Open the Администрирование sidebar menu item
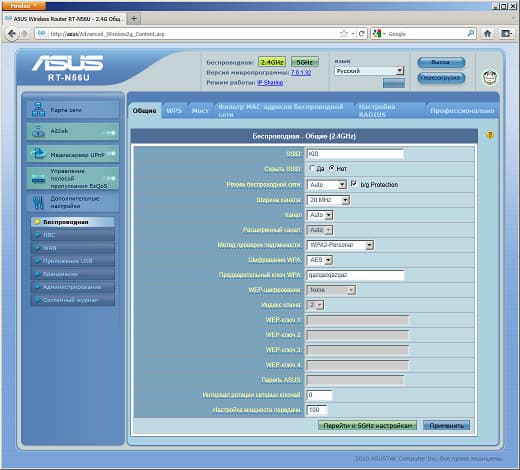This screenshot has width=520, height=470. click(x=73, y=287)
